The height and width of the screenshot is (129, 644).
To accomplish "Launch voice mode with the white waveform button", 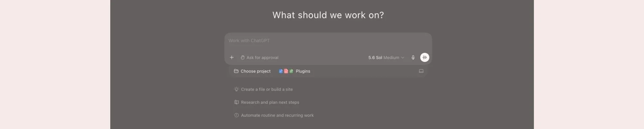I will [x=424, y=57].
